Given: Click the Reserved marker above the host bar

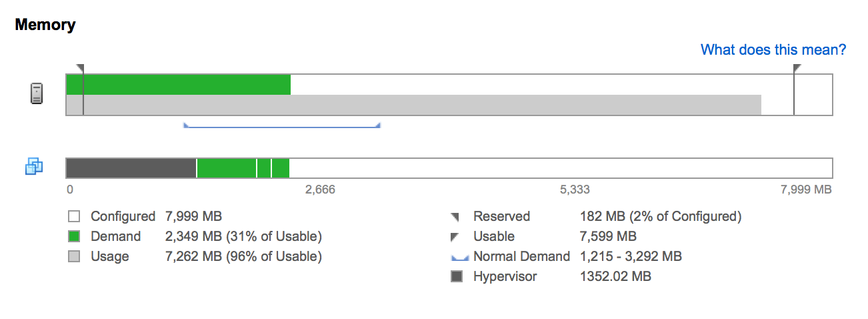Looking at the screenshot, I should tap(81, 68).
